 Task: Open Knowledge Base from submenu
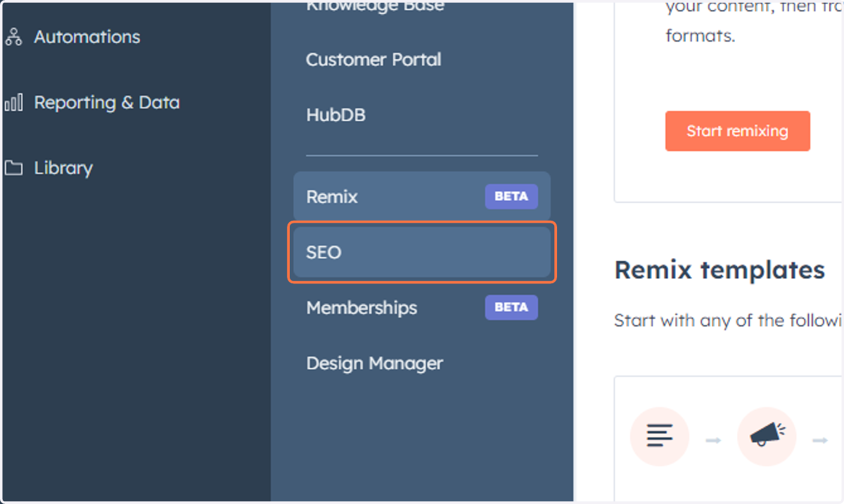tap(375, 6)
